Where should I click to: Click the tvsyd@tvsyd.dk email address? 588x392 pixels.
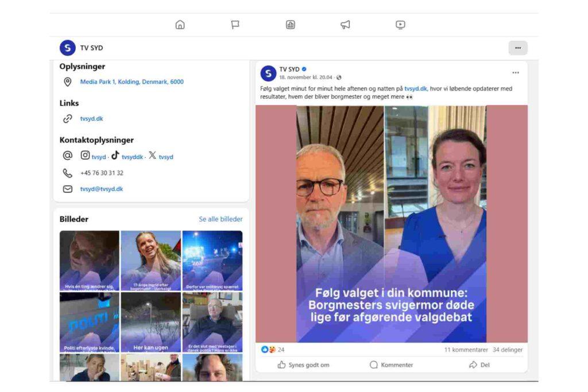[101, 189]
